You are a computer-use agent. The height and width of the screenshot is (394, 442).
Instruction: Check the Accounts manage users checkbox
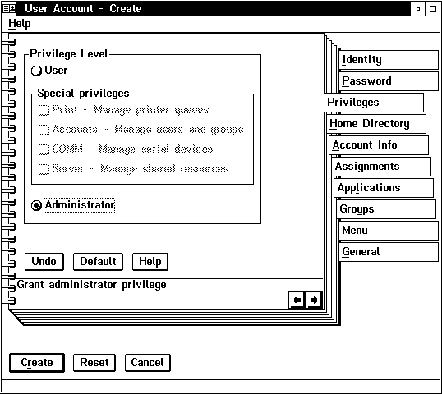[x=43, y=130]
